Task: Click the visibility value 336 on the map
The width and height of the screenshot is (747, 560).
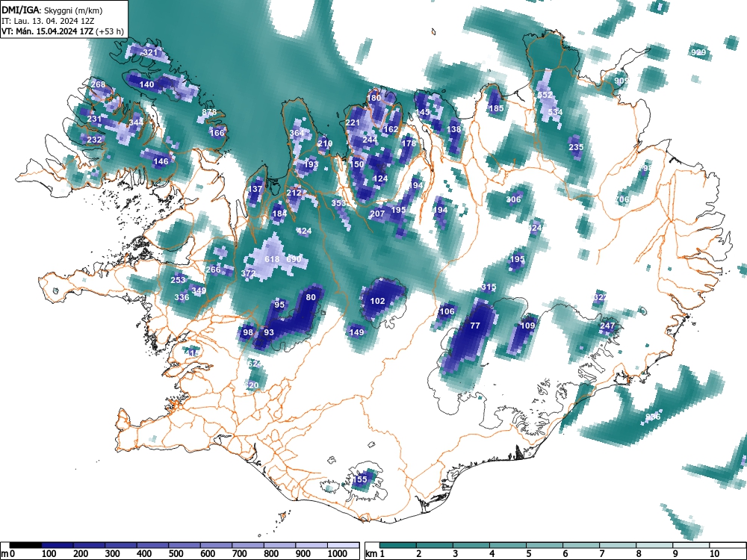Action: click(x=182, y=297)
